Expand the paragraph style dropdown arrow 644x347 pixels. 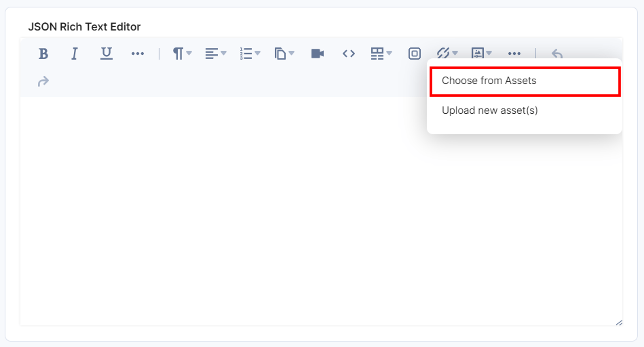pyautogui.click(x=189, y=53)
